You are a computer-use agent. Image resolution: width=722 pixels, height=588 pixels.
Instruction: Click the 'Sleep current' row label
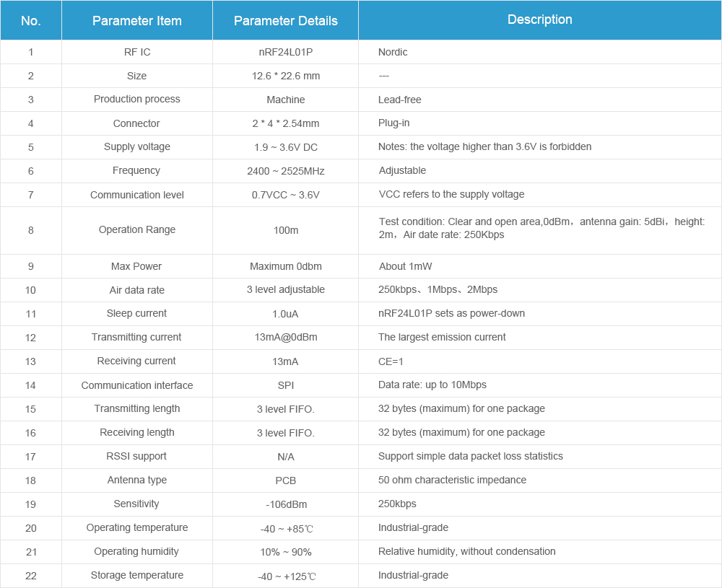click(x=136, y=313)
